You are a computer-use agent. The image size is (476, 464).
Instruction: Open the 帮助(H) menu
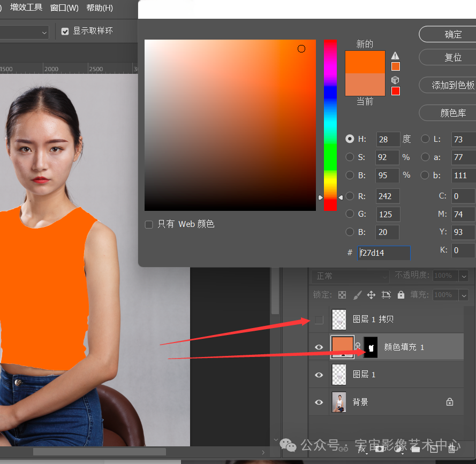coord(100,7)
